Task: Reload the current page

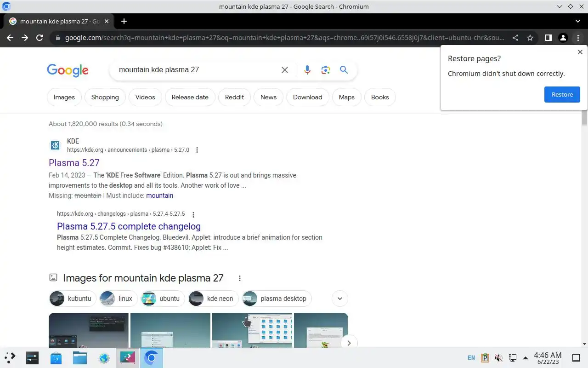Action: click(40, 38)
